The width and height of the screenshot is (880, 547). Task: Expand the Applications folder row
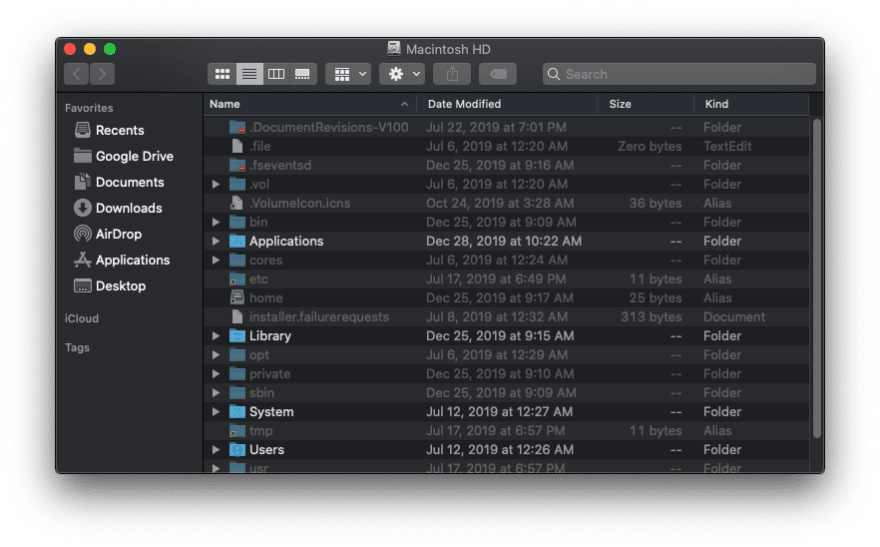coord(216,241)
